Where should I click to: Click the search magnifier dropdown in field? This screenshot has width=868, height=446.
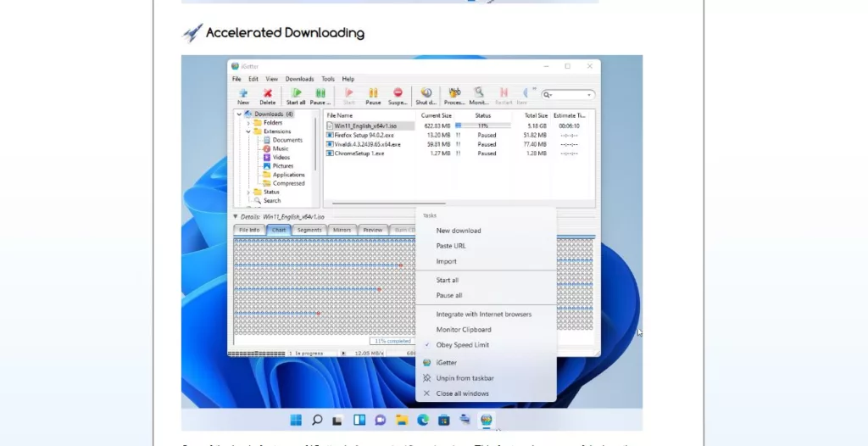point(548,95)
